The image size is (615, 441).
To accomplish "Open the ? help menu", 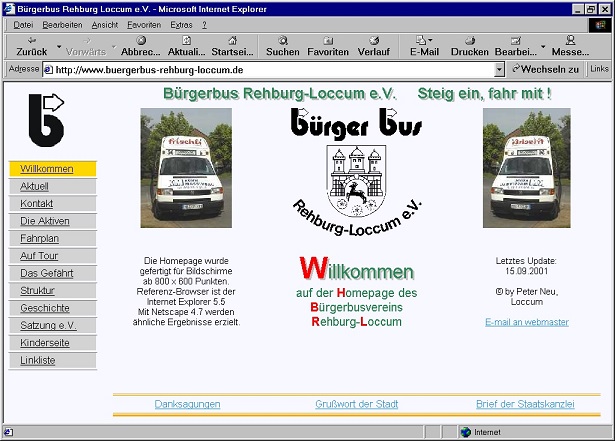I will point(204,25).
